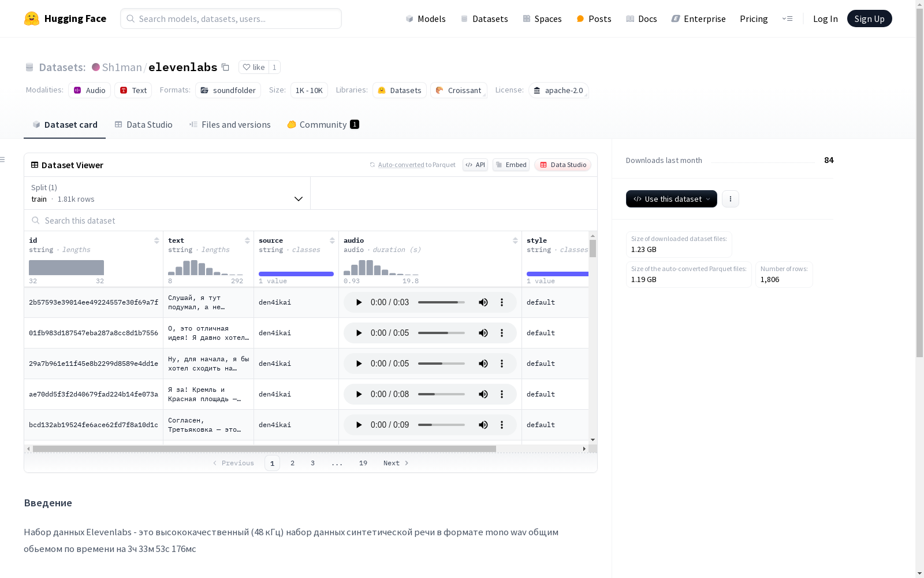
Task: Open the apache-2.0 license tag
Action: [x=558, y=90]
